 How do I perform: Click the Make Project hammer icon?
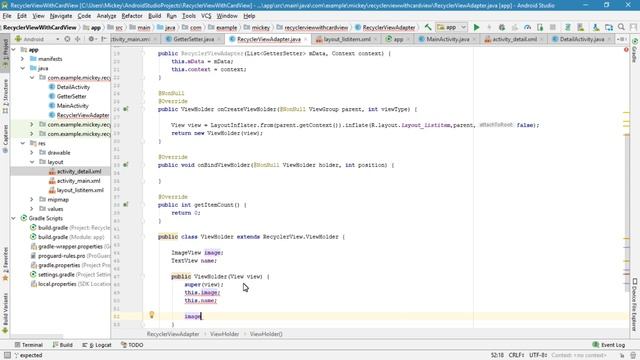point(428,27)
